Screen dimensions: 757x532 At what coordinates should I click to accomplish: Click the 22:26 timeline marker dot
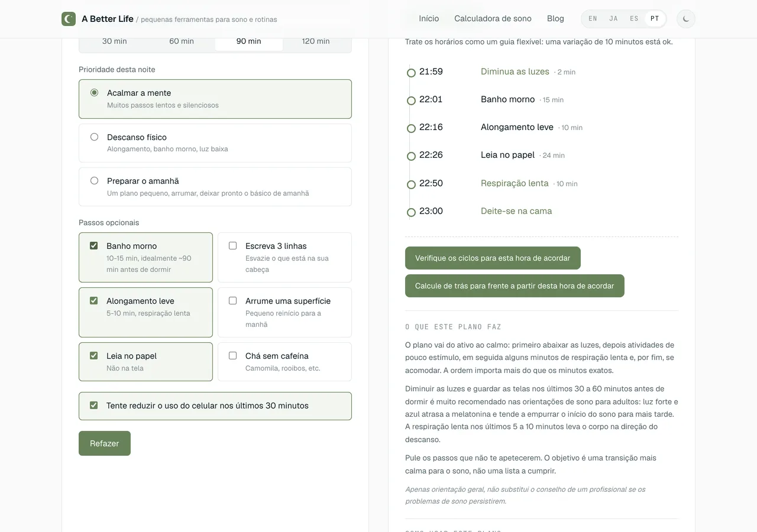(411, 156)
